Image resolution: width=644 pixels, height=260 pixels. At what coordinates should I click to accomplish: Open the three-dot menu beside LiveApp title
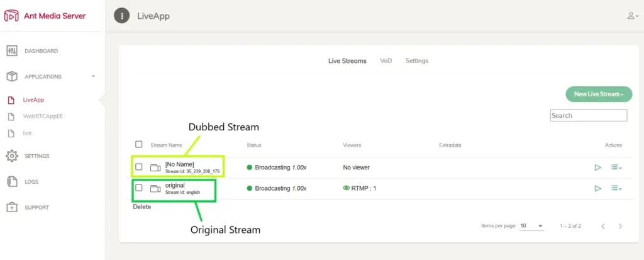(x=122, y=16)
